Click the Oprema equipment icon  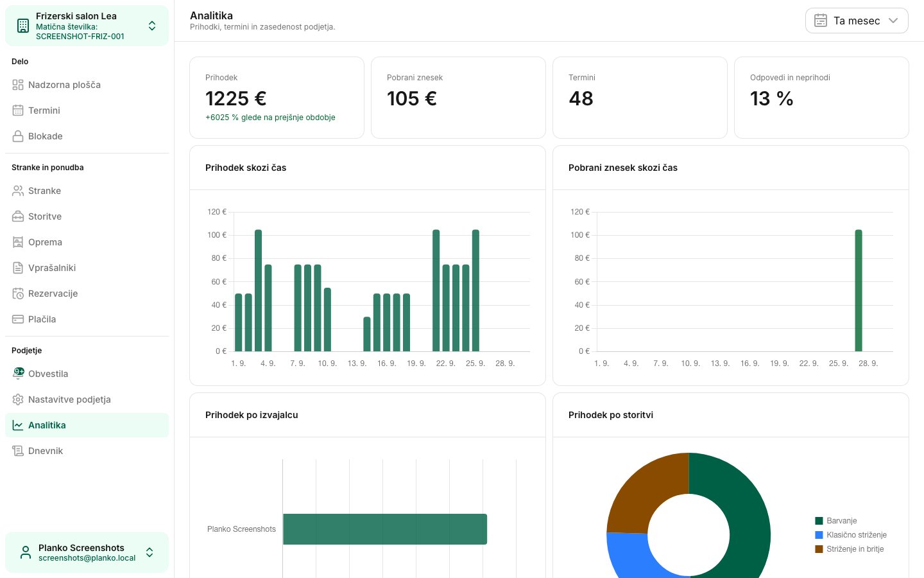[18, 242]
